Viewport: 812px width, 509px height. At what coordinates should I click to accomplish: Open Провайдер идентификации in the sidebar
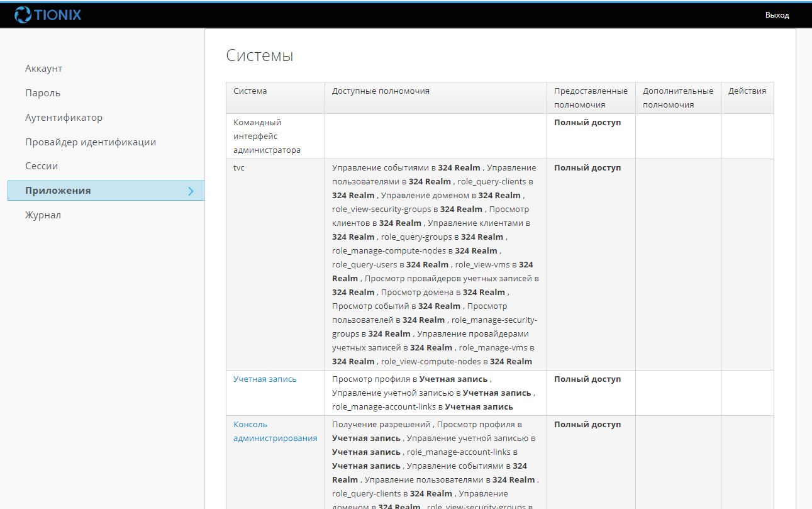(91, 142)
